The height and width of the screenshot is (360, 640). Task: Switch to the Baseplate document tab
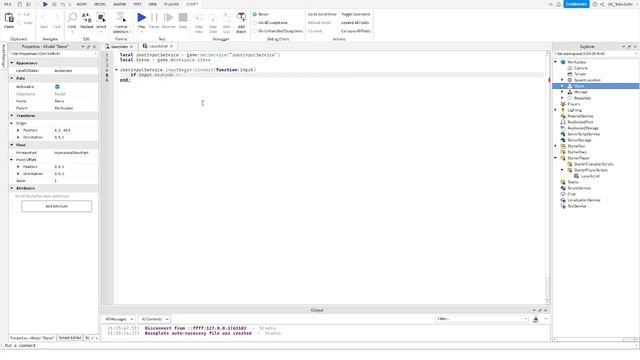[x=119, y=47]
